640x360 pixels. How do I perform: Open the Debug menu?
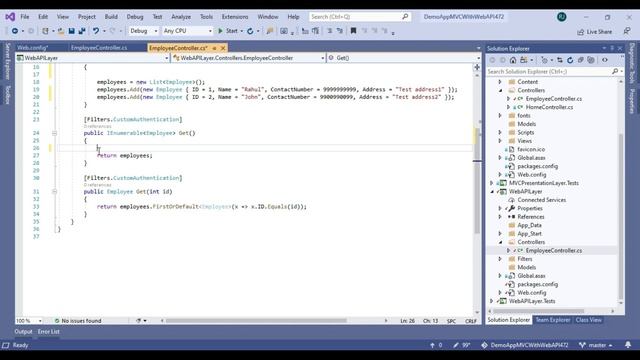(135, 17)
